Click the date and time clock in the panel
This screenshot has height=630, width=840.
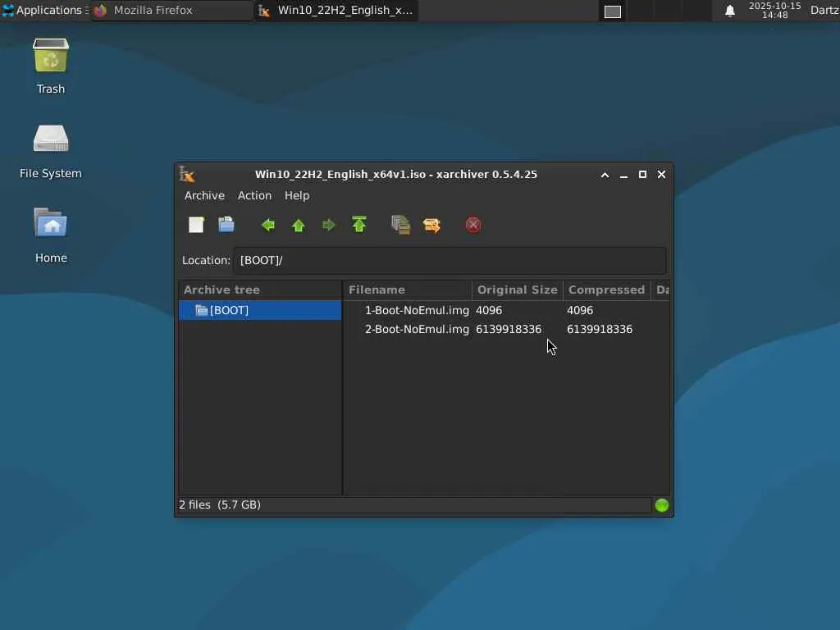pos(774,10)
